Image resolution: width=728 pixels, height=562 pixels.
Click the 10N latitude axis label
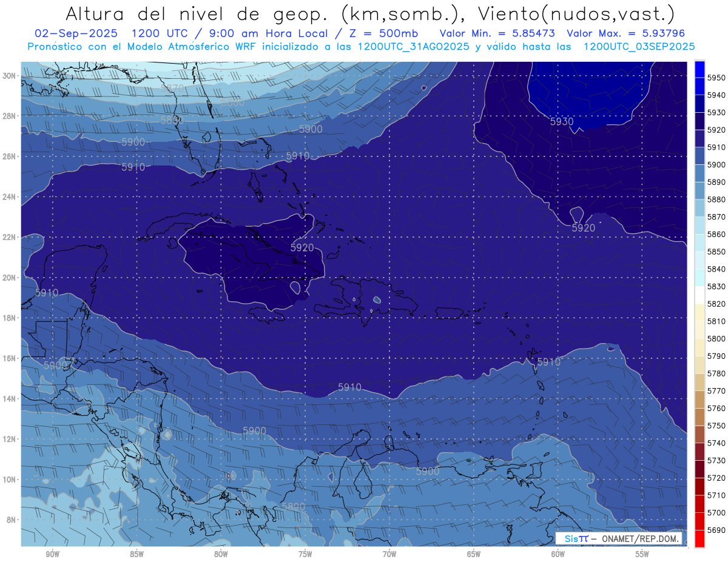tap(9, 480)
